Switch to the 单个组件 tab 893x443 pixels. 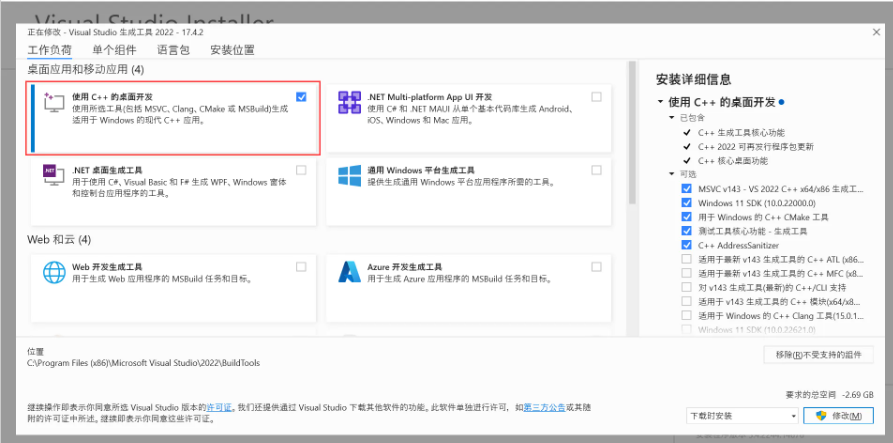114,50
